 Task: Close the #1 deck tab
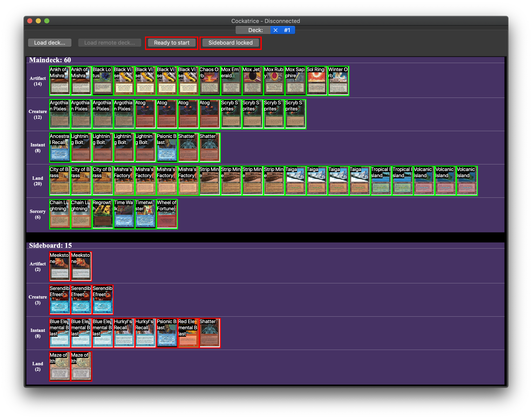pos(275,30)
